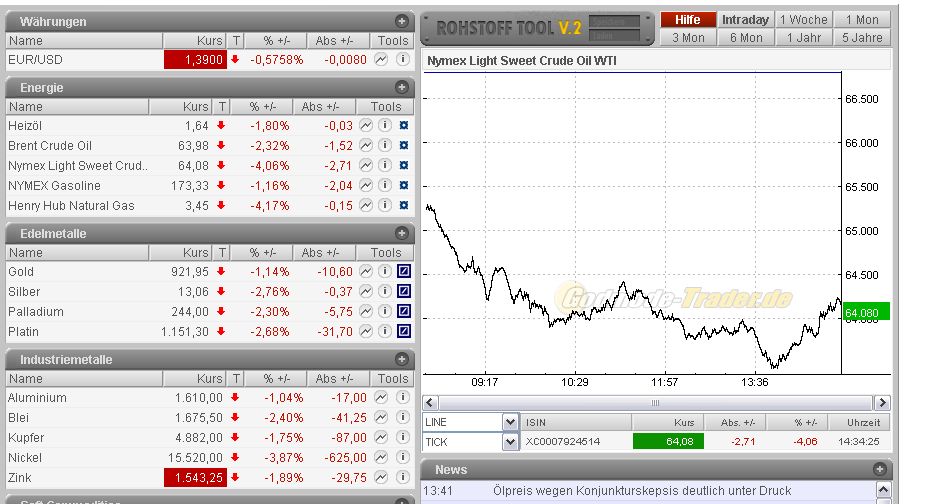
Task: Sort Edelmetalle table by % +/- header
Action: point(262,253)
